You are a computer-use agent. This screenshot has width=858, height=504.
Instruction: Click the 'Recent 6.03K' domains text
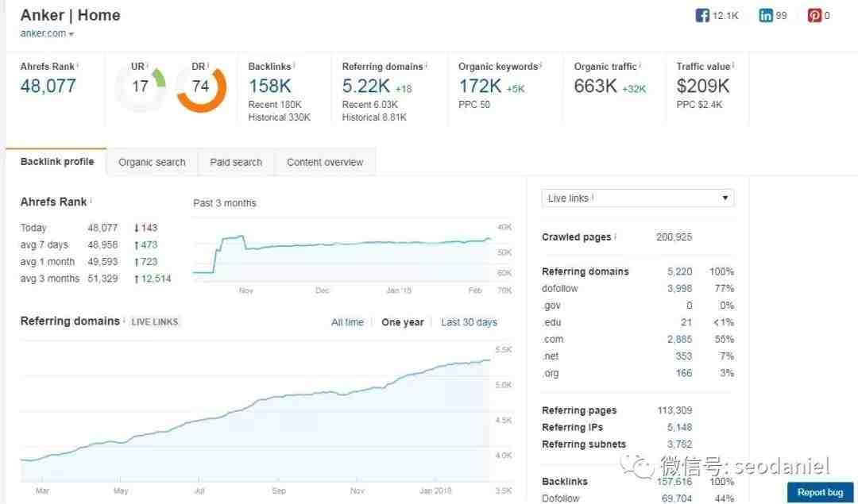click(x=370, y=105)
